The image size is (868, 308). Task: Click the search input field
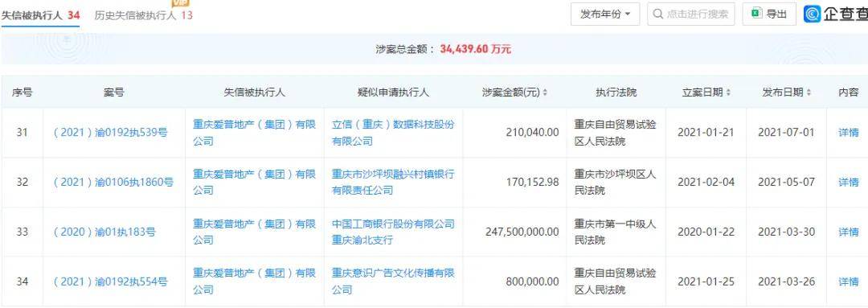coord(691,14)
